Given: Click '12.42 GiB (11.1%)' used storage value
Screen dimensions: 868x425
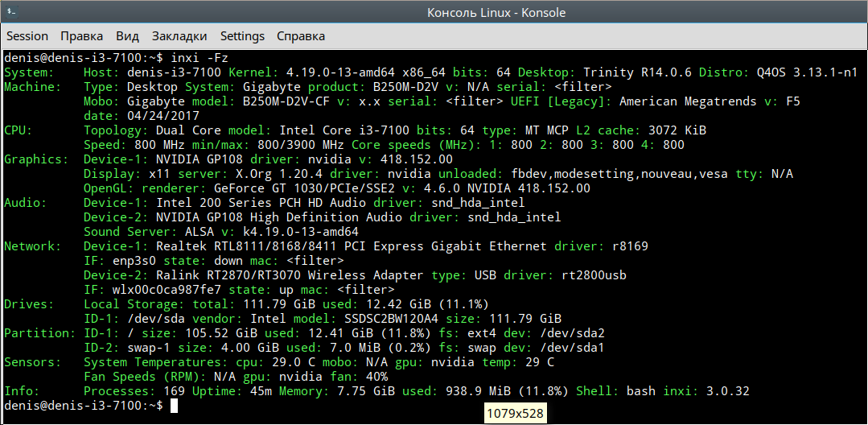Looking at the screenshot, I should point(426,303).
